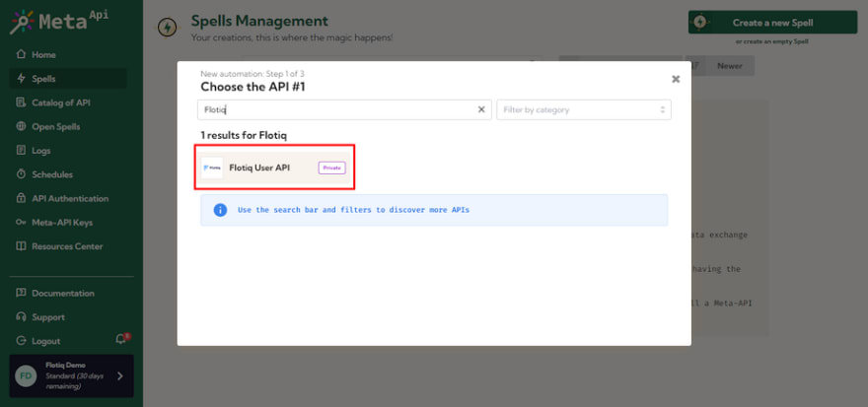
Task: Focus the API search field containing Flotiq
Action: (x=344, y=109)
